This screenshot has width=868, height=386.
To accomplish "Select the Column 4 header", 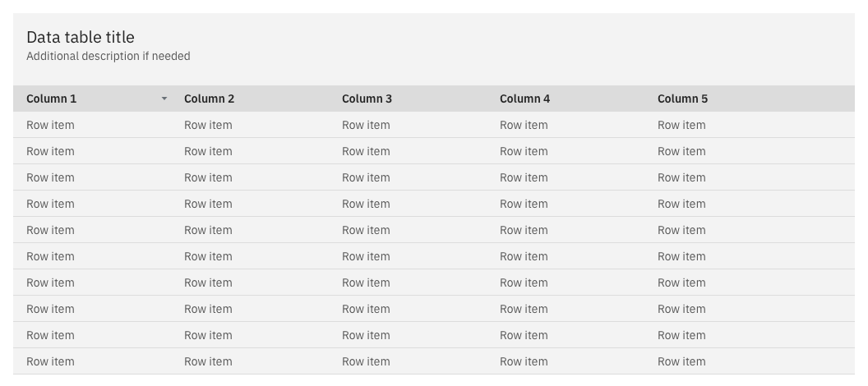I will pos(524,99).
